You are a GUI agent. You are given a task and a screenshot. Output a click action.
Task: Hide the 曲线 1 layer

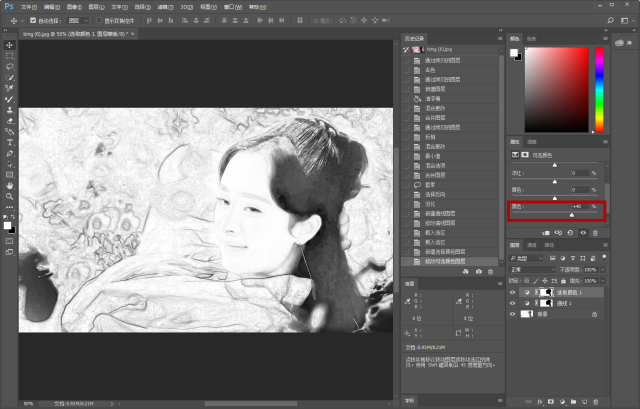tap(513, 303)
